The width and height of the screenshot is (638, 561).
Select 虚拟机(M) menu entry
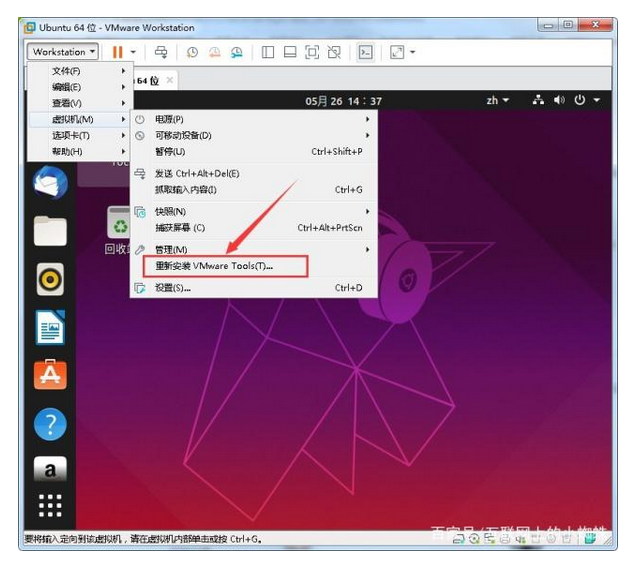point(80,119)
